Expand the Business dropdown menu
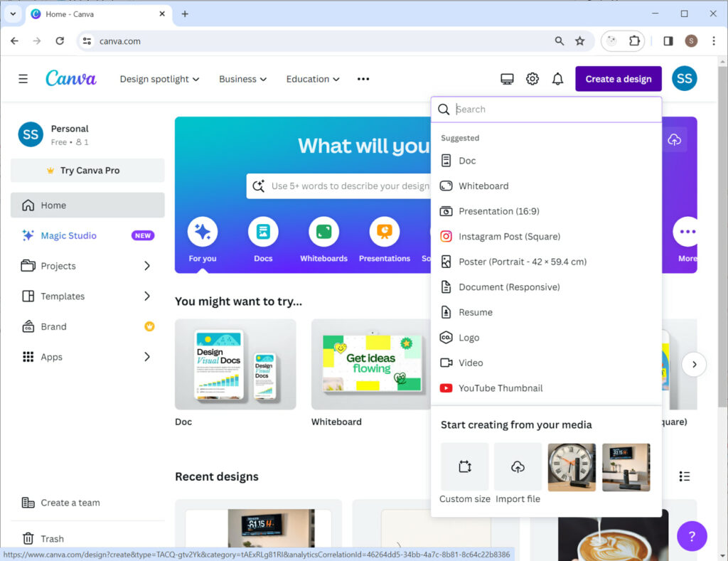728x561 pixels. pos(242,79)
